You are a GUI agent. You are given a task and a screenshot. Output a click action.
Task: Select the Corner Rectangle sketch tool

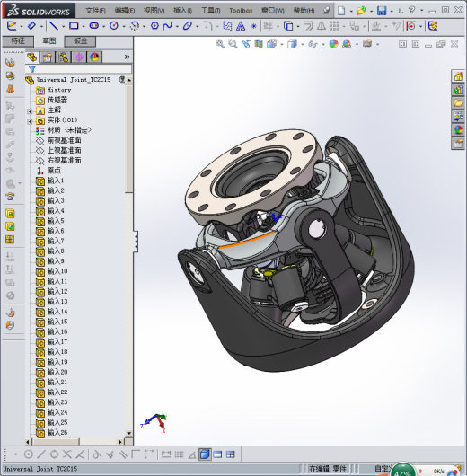click(74, 26)
